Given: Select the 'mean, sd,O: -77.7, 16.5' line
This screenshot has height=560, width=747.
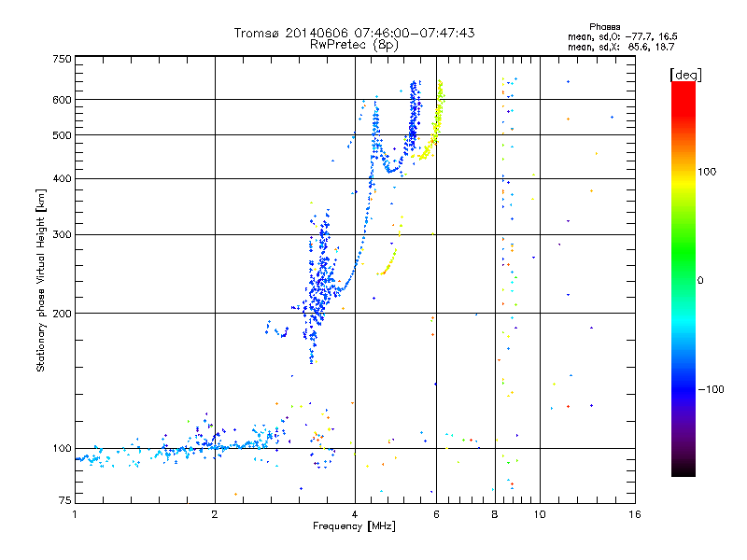Looking at the screenshot, I should click(622, 36).
